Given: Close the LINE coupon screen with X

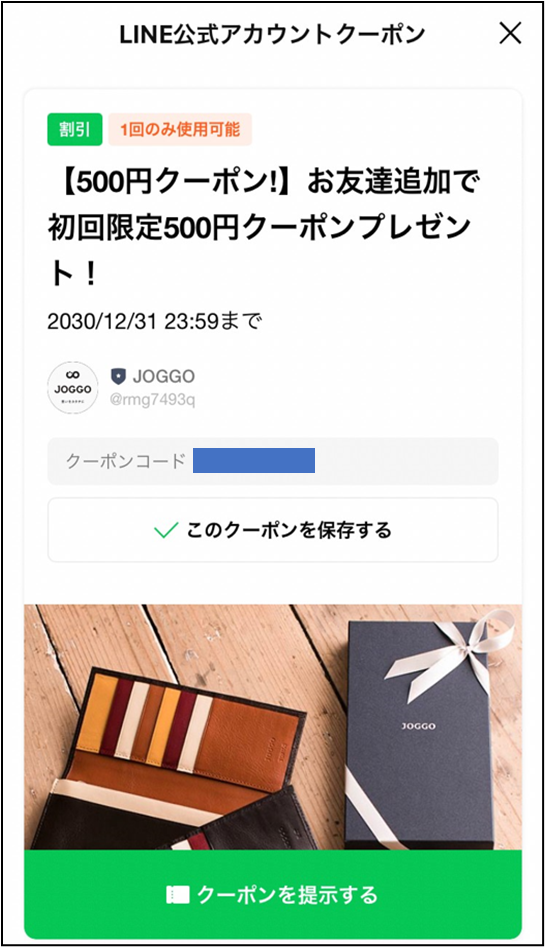Looking at the screenshot, I should (x=510, y=34).
